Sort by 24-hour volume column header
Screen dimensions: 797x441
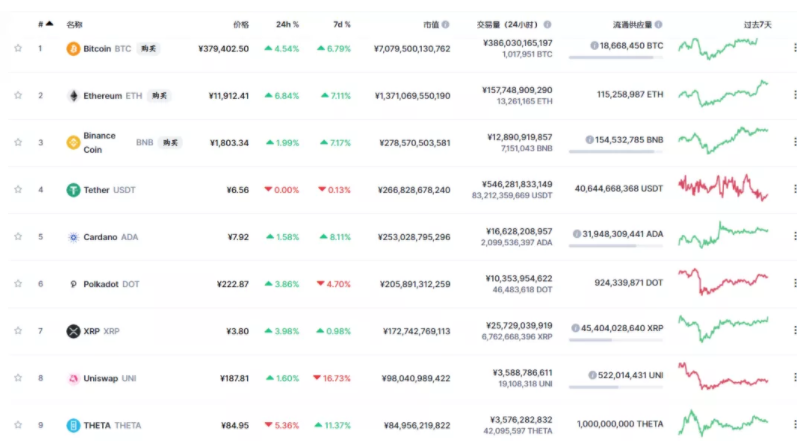click(x=507, y=24)
